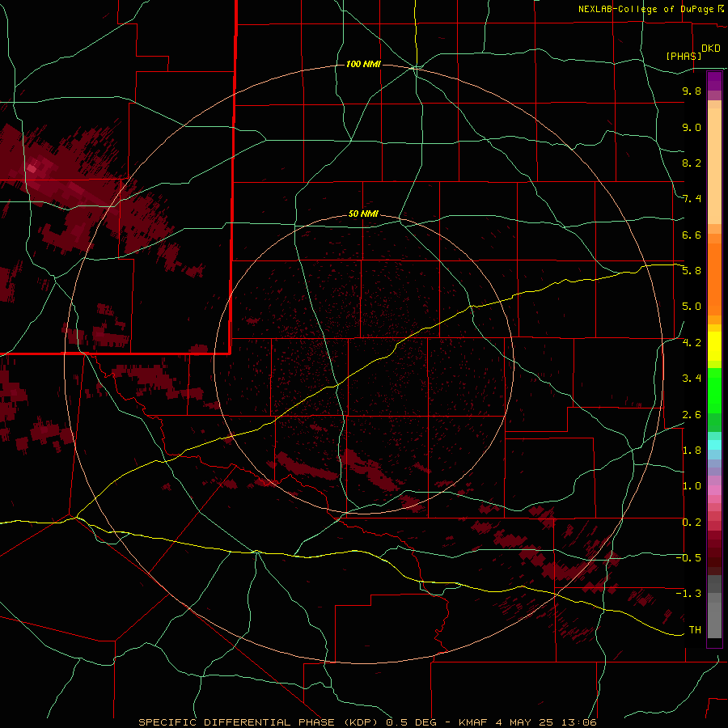This screenshot has width=728, height=728.
Task: Click the 3.4 value on the scale
Action: (x=692, y=379)
